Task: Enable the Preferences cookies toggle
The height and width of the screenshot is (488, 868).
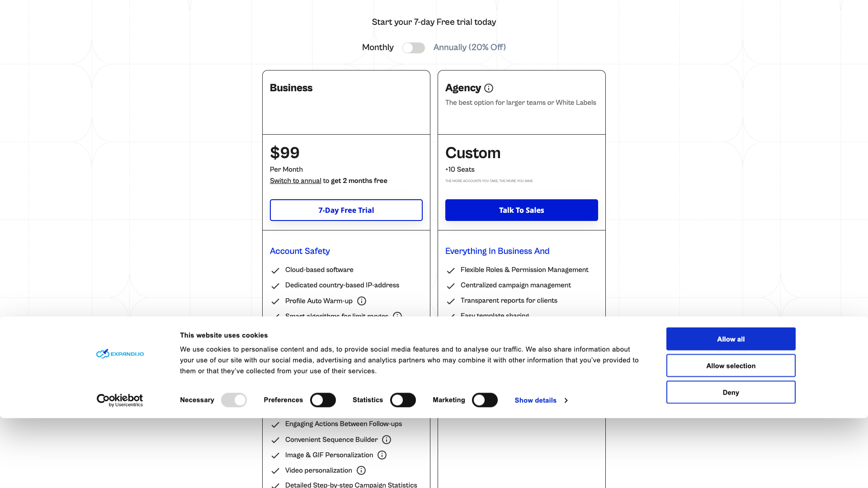Action: 323,400
